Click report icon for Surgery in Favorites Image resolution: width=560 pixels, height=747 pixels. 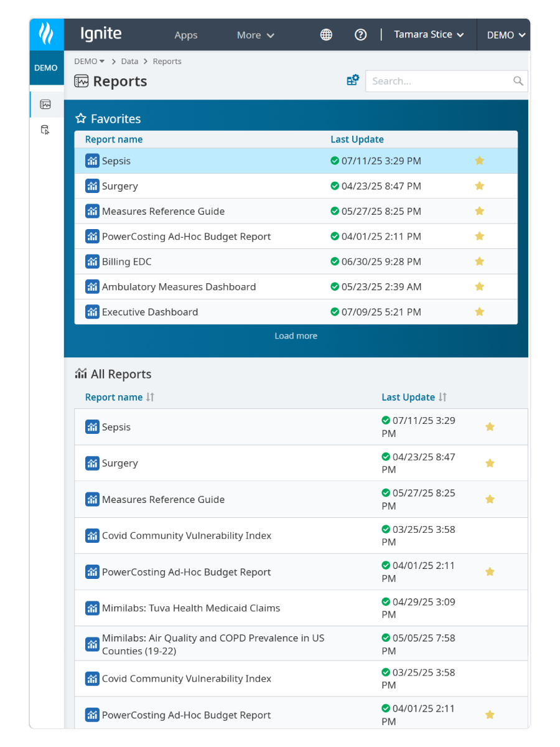(92, 186)
